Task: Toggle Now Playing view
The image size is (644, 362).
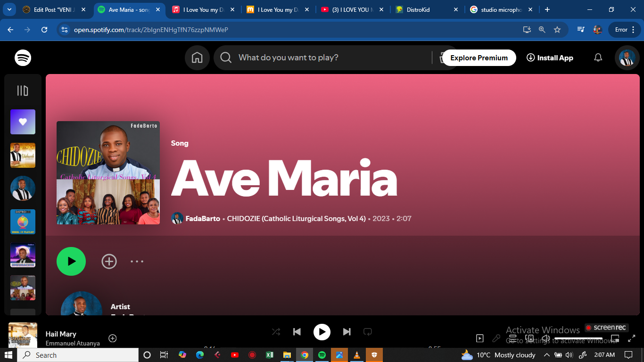Action: [480, 338]
